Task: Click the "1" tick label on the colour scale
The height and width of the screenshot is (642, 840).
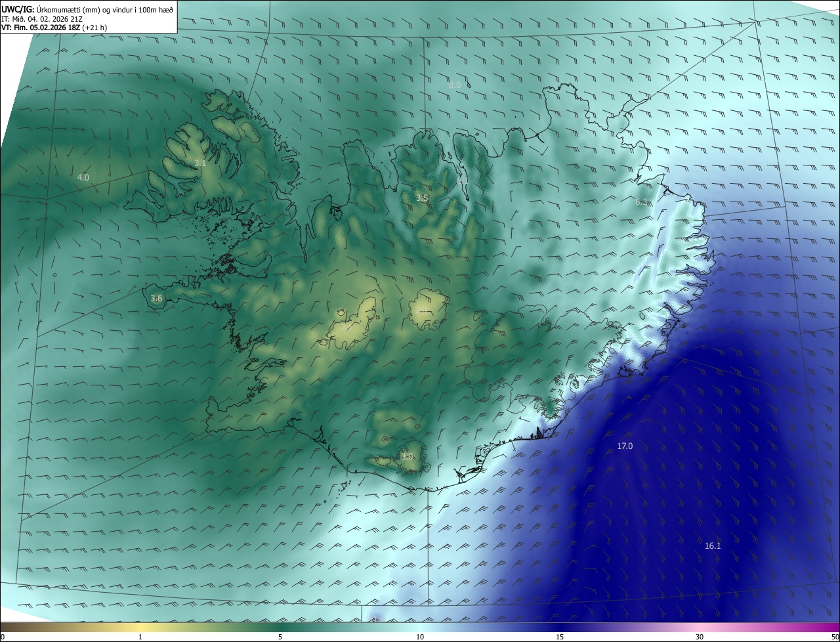Action: 140,637
